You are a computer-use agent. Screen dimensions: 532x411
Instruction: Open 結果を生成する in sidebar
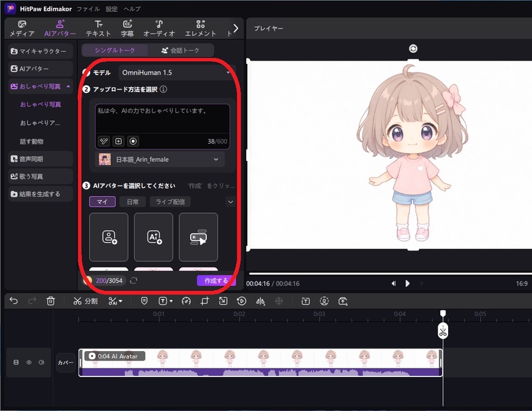tap(41, 194)
